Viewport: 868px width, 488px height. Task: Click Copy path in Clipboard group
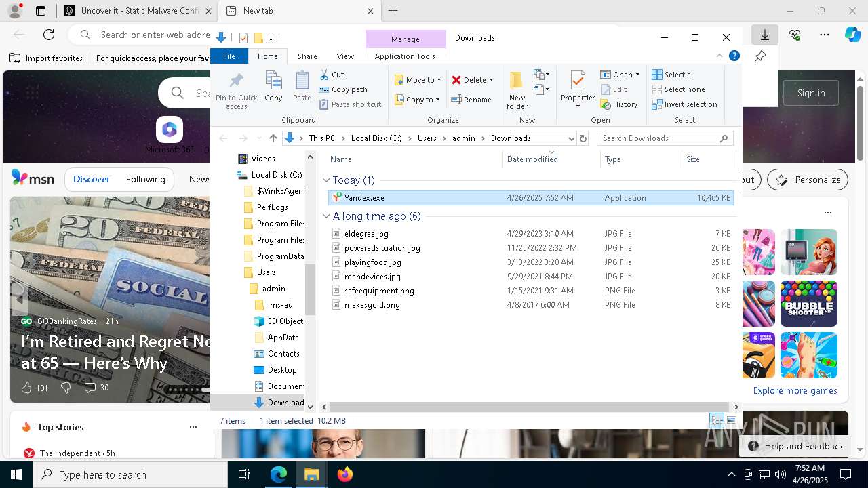click(344, 89)
